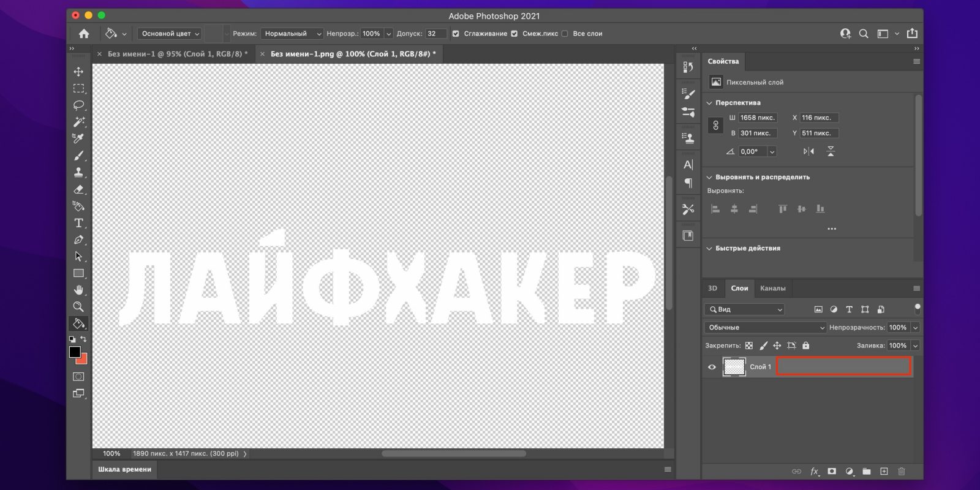
Task: Select the Pen tool
Action: pyautogui.click(x=78, y=239)
